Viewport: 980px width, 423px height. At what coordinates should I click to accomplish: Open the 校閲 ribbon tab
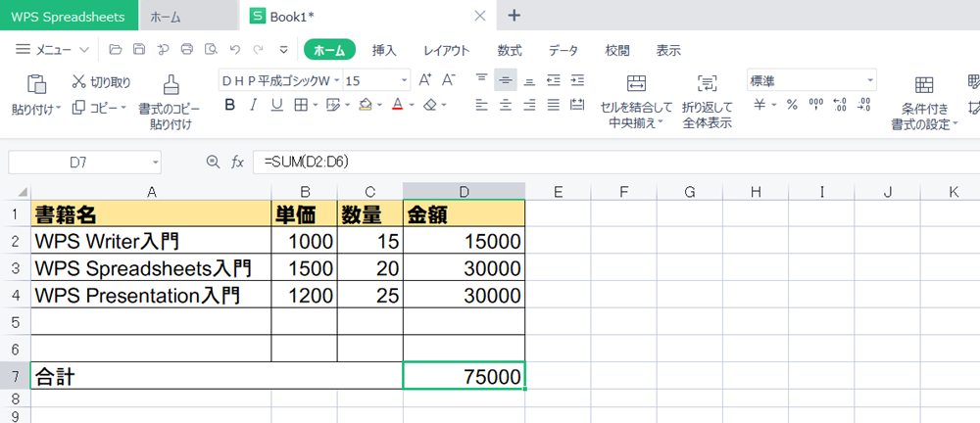click(617, 51)
